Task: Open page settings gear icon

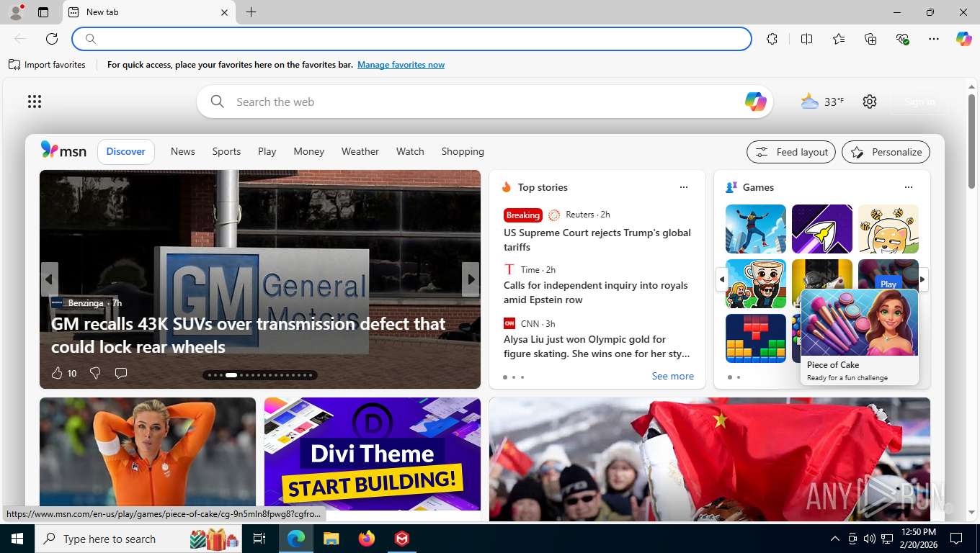Action: (x=870, y=102)
